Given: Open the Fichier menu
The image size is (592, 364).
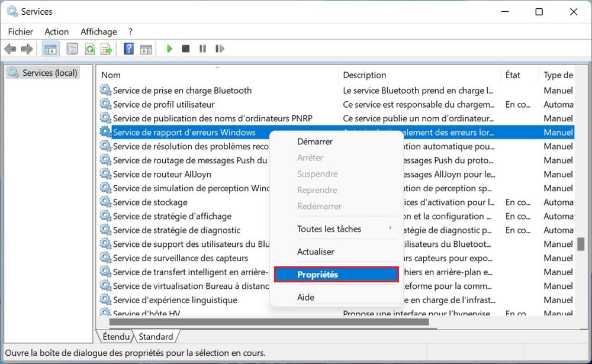Looking at the screenshot, I should pos(20,32).
